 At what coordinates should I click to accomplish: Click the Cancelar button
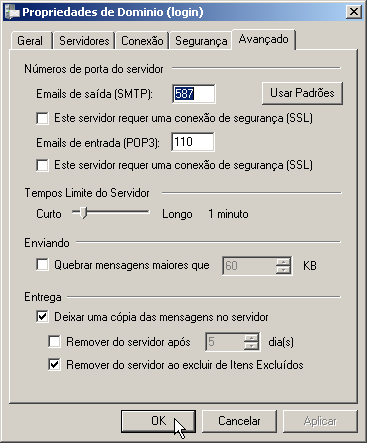[239, 421]
